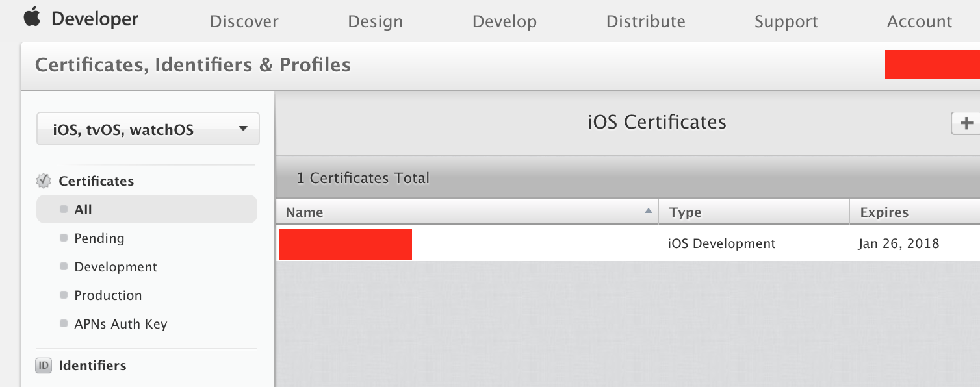Select All certificates in sidebar
The height and width of the screenshot is (387, 980).
[147, 210]
